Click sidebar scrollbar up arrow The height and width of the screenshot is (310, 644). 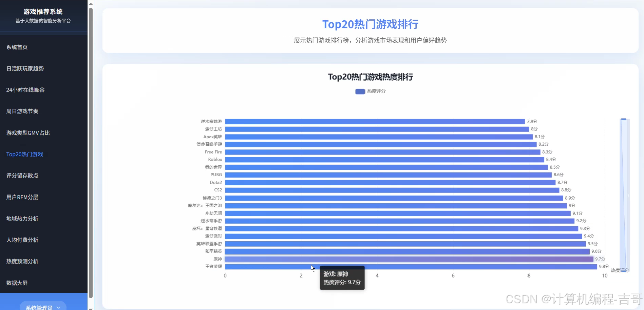(91, 3)
